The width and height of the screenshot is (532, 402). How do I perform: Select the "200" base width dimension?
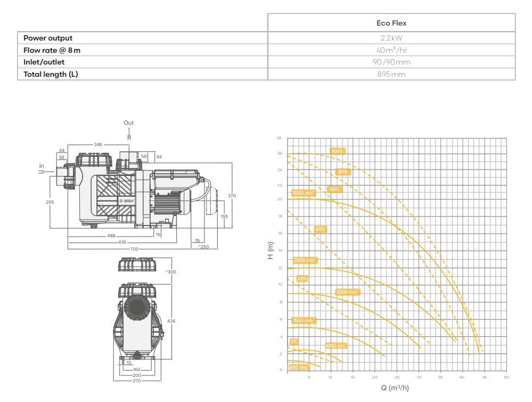click(x=137, y=375)
